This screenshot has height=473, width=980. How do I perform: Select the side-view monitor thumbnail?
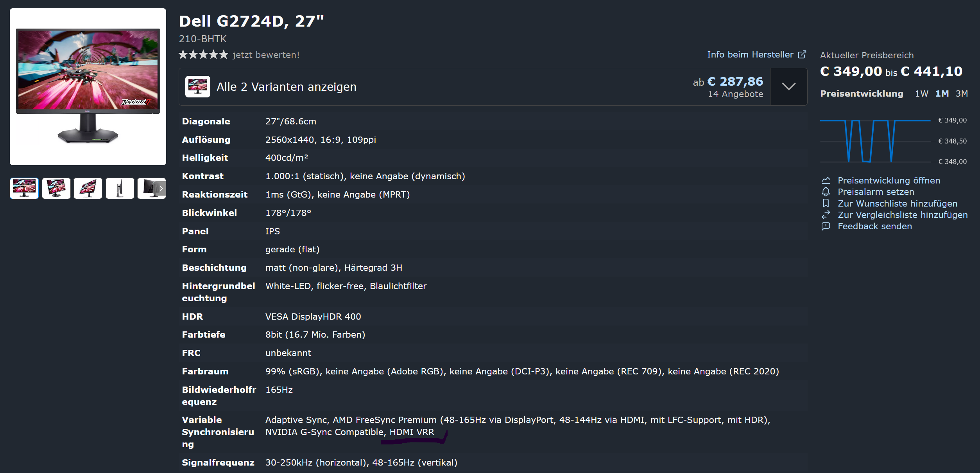[x=120, y=189]
